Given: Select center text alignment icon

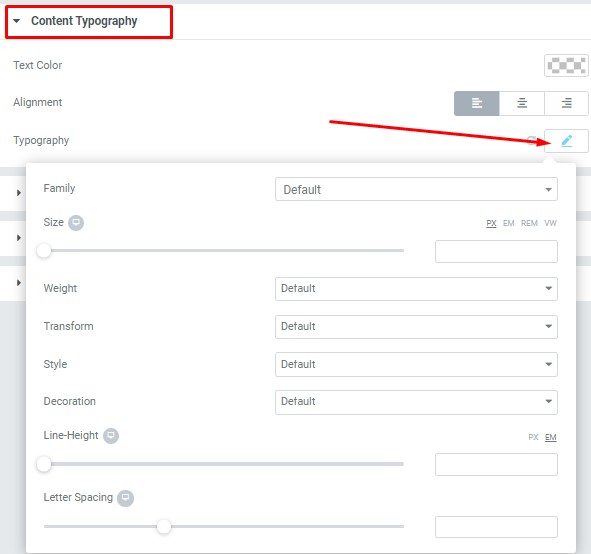Looking at the screenshot, I should click(x=522, y=103).
